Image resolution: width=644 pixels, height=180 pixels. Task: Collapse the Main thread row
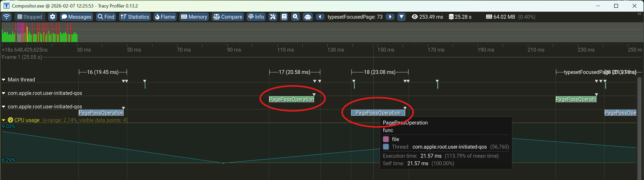coord(4,80)
